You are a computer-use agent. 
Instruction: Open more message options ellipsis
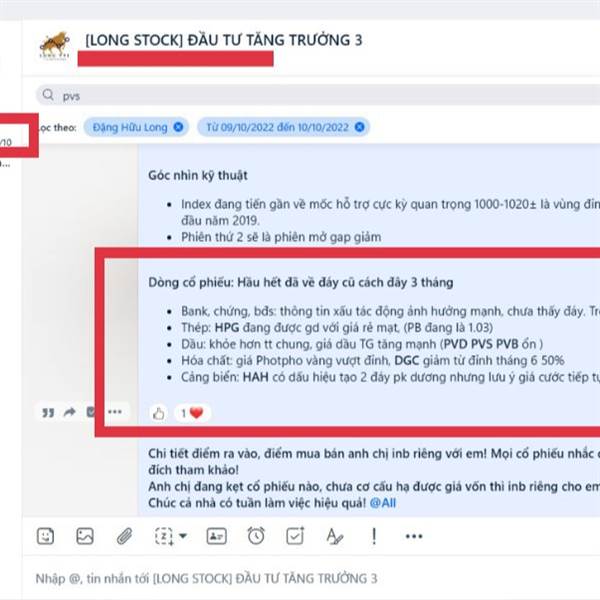pos(115,412)
